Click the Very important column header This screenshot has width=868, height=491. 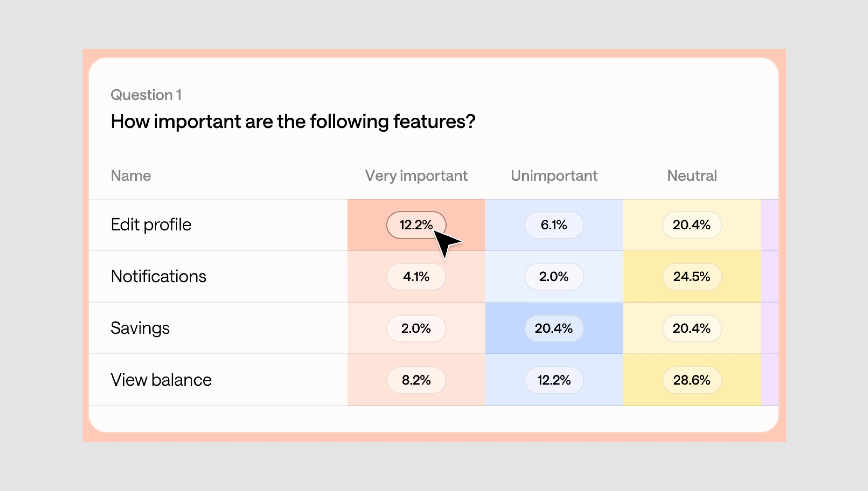[x=416, y=176]
